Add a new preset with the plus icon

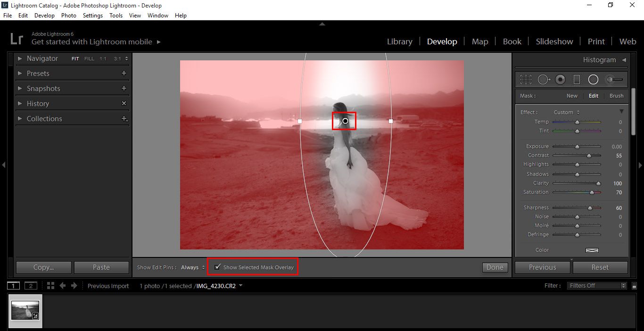tap(124, 73)
